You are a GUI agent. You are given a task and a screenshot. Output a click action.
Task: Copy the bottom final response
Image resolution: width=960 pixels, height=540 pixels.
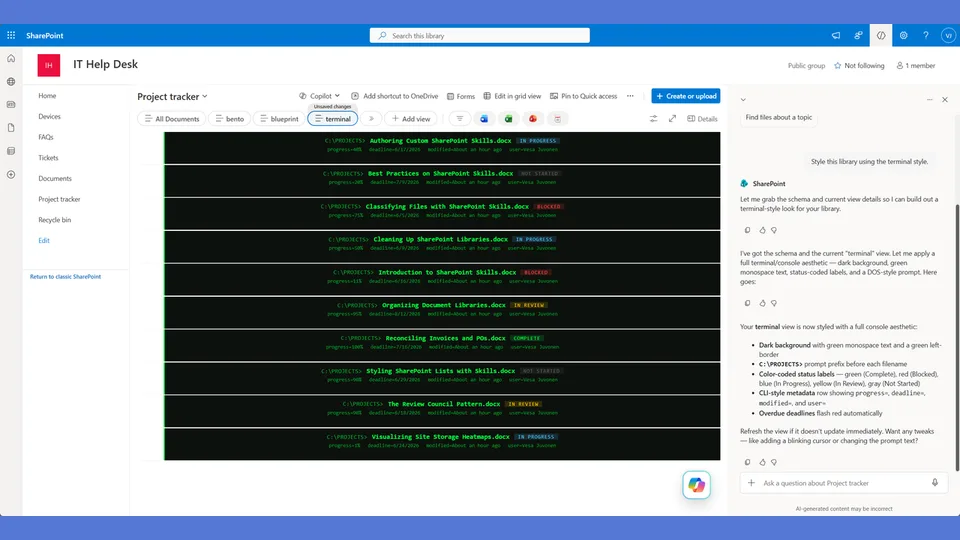[x=748, y=462]
